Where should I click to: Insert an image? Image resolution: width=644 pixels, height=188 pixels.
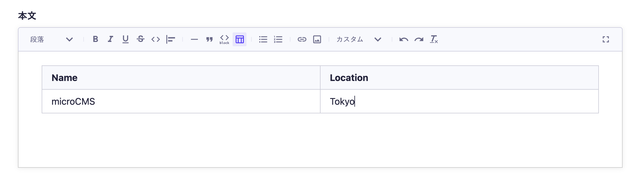[x=317, y=39]
